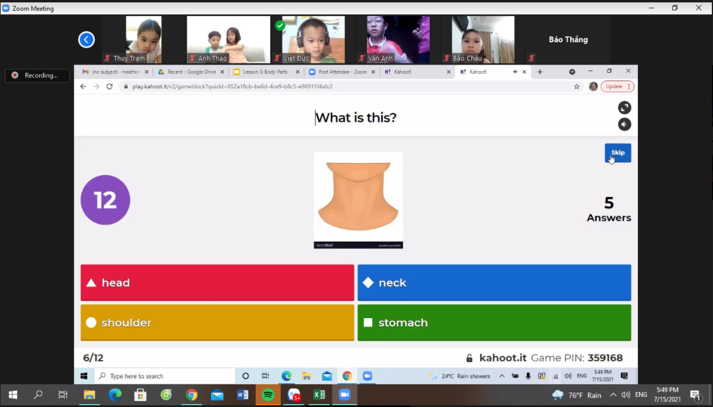Screen dimensions: 713x407
Task: Click Chrome reload page icon
Action: (110, 87)
